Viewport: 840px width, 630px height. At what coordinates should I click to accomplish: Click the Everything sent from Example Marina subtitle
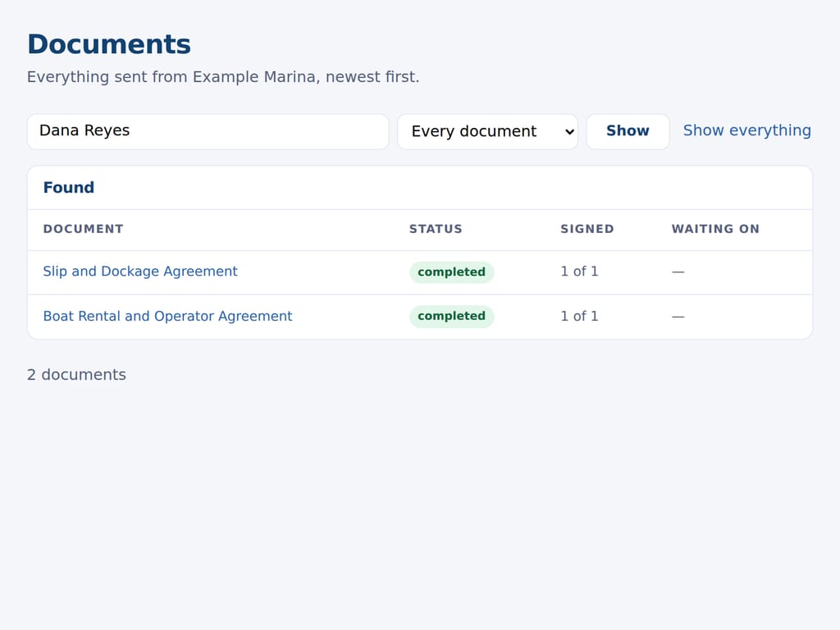click(223, 77)
